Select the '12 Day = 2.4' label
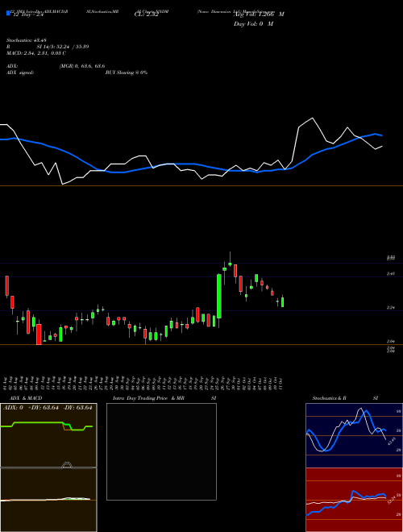 (x=28, y=15)
